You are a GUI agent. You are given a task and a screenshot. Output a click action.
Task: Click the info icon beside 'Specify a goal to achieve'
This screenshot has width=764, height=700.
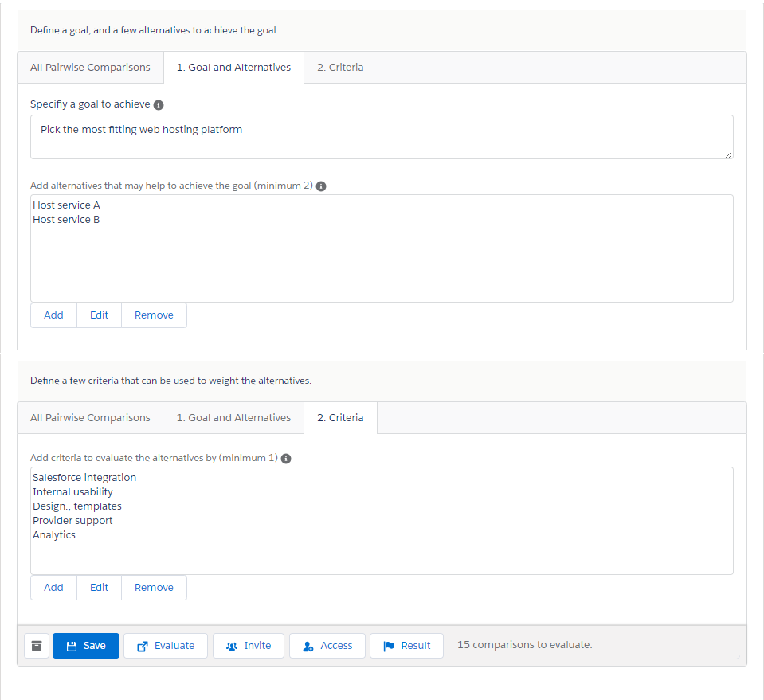(x=159, y=105)
